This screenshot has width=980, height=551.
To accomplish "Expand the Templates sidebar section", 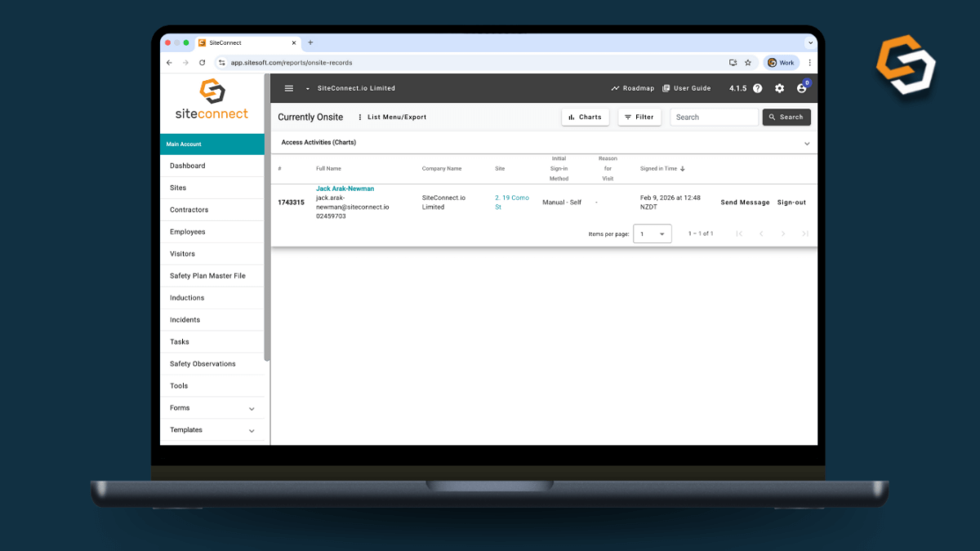I will [252, 430].
